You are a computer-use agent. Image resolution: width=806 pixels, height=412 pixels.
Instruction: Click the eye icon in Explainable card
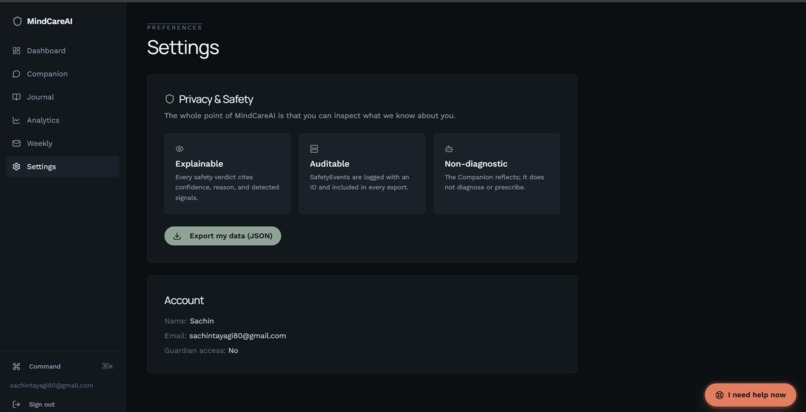click(x=179, y=149)
